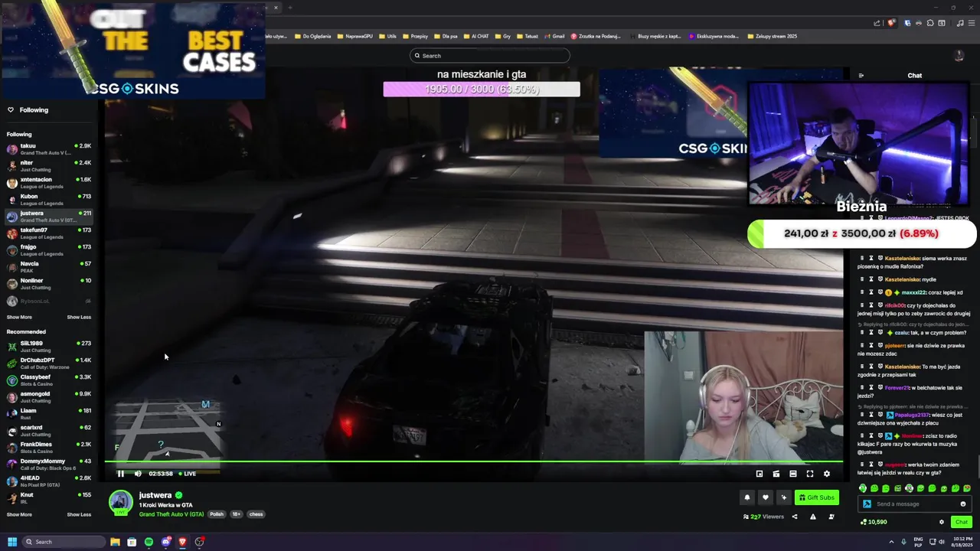Viewport: 980px width, 551px height.
Task: Jump to LIVE in the player
Action: [188, 474]
